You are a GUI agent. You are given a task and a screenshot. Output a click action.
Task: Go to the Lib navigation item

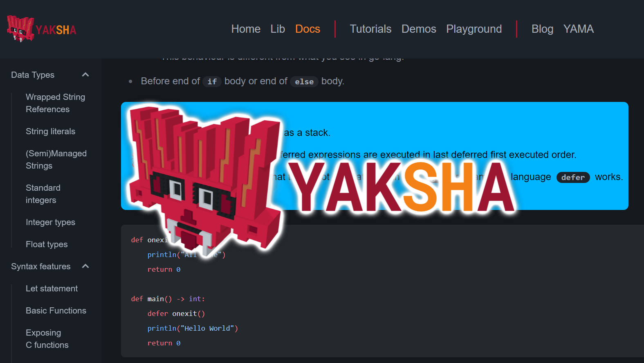(x=278, y=29)
